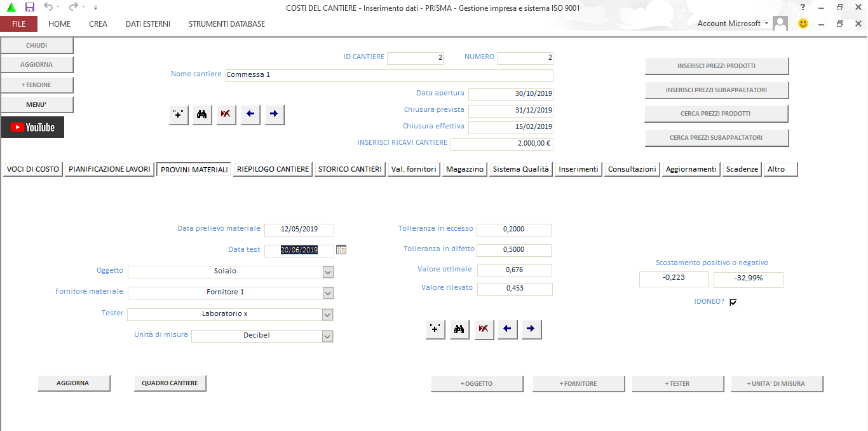The height and width of the screenshot is (431, 868).
Task: Add new cantiere record with upper "+" button
Action: coord(179,114)
